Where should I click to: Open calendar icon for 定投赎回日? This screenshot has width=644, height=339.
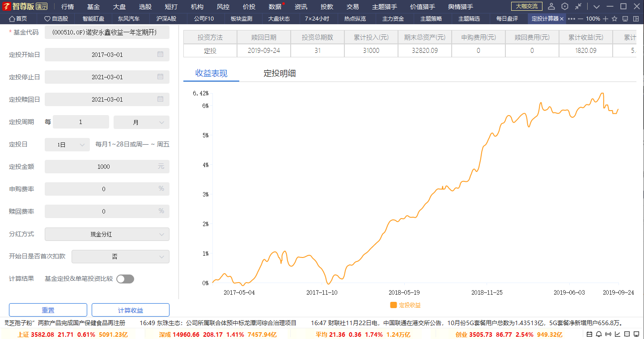coord(160,99)
